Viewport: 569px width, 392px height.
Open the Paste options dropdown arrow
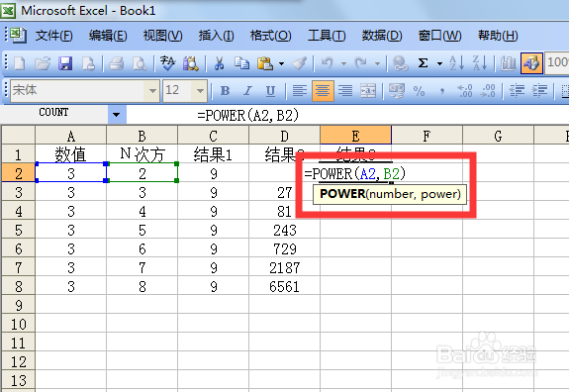pyautogui.click(x=281, y=63)
